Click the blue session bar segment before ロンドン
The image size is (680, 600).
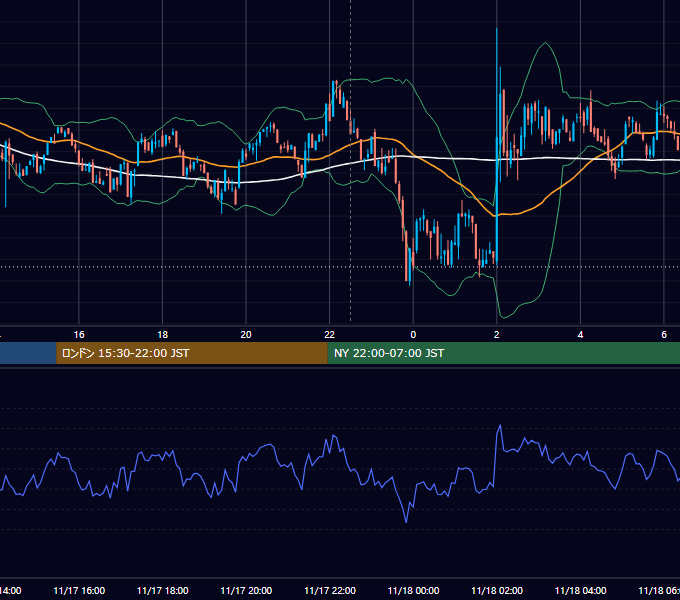pos(28,353)
